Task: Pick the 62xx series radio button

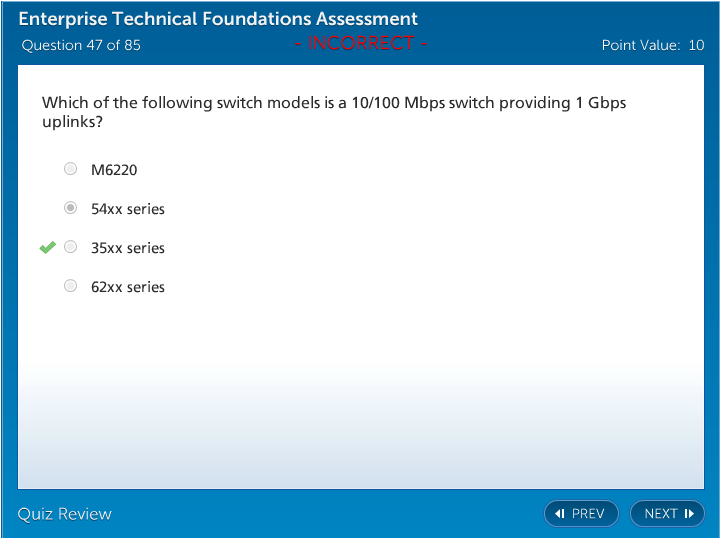Action: click(70, 286)
